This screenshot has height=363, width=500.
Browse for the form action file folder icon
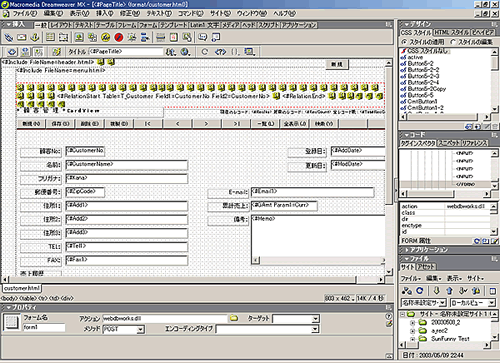[x=234, y=318]
